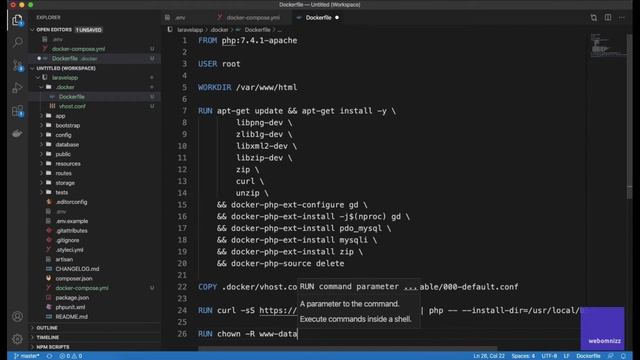The width and height of the screenshot is (640, 360).
Task: Split the editor to the right
Action: point(608,18)
